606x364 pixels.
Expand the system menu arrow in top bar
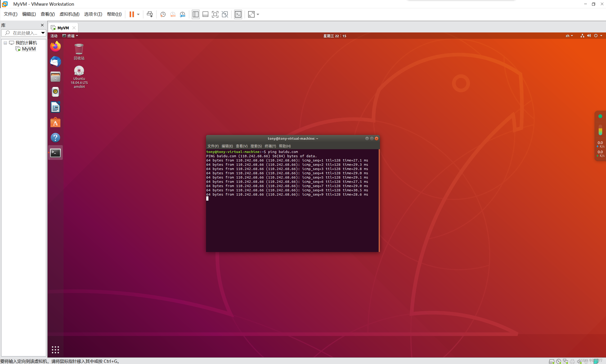[601, 36]
